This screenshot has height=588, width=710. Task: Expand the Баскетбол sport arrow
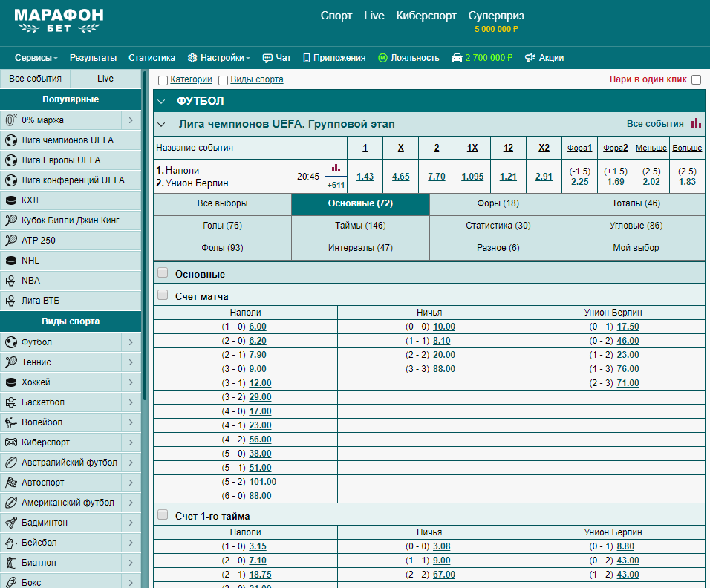131,402
